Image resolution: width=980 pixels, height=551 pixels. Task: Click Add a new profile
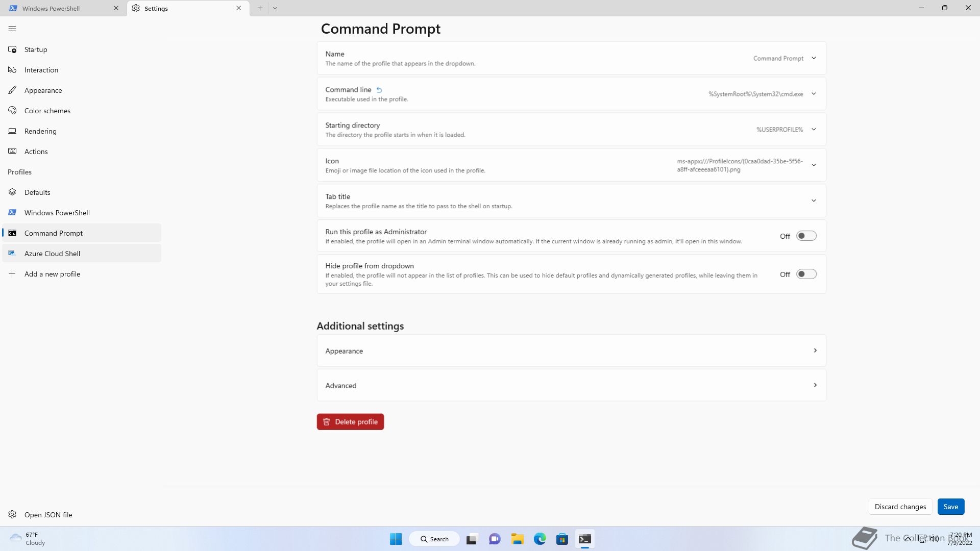coord(82,274)
